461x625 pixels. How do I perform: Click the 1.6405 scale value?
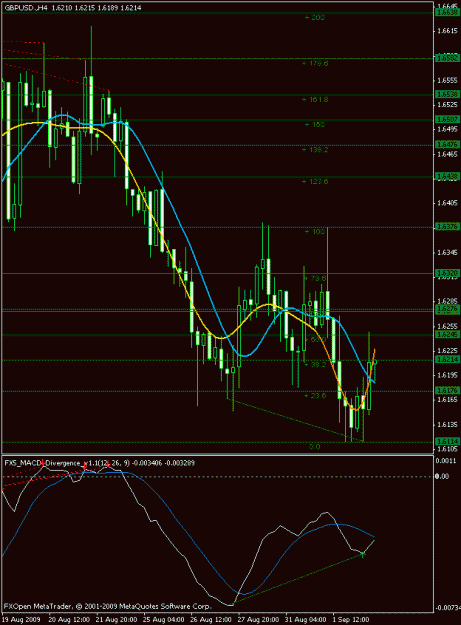tap(447, 203)
